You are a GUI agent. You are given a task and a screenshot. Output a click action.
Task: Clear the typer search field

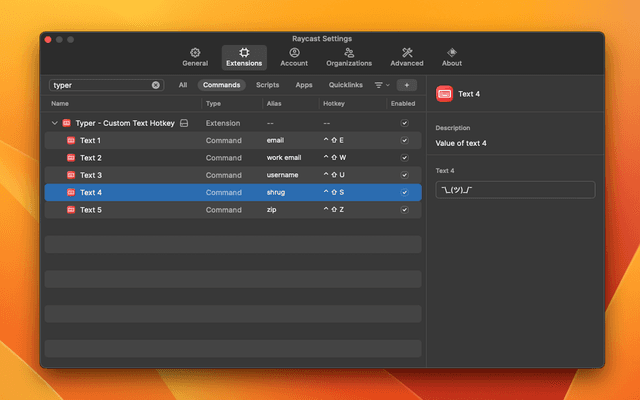[156, 85]
